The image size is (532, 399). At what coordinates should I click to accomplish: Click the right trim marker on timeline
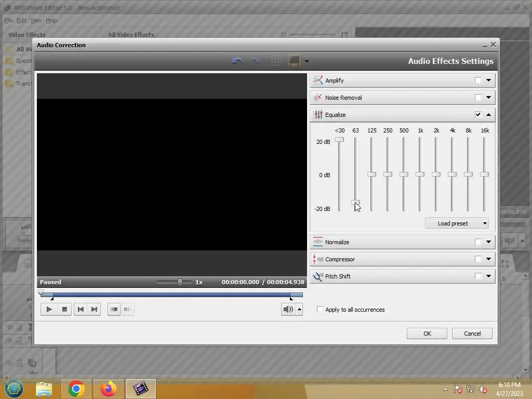point(291,299)
